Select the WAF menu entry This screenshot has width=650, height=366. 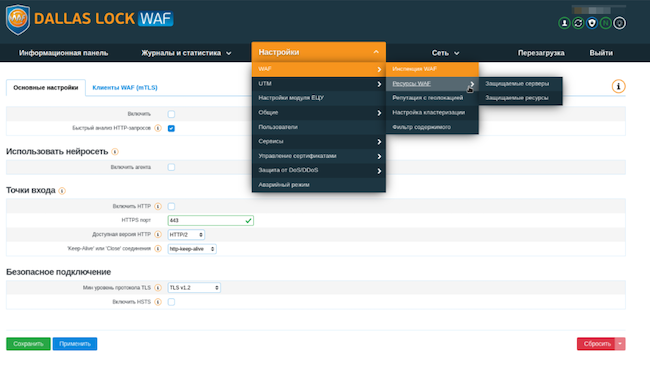(x=318, y=69)
